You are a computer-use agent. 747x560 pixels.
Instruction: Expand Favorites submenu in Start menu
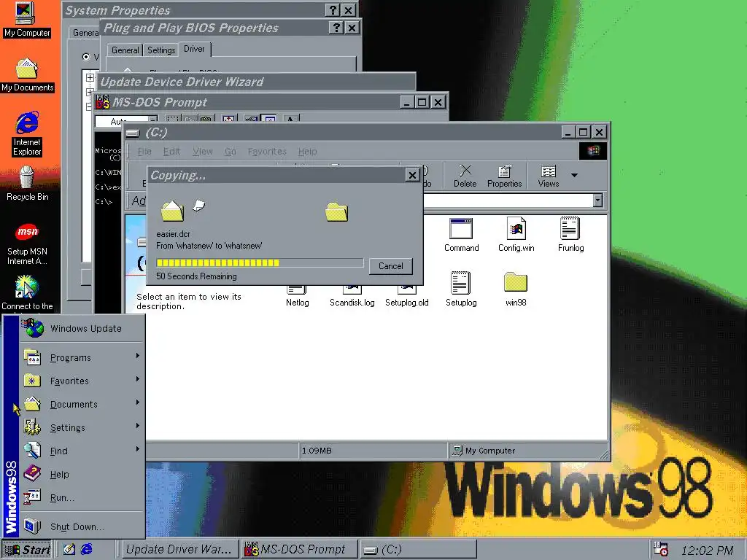pos(82,381)
